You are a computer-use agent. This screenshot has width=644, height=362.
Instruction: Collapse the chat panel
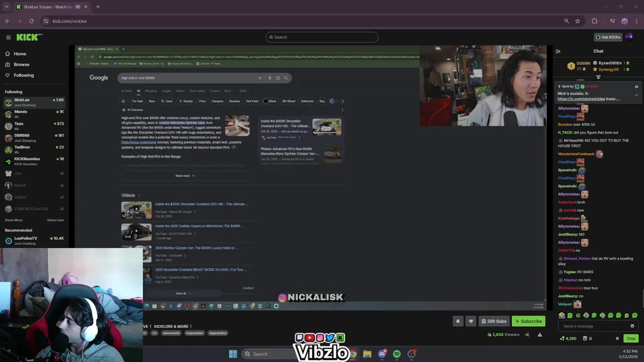pyautogui.click(x=558, y=51)
